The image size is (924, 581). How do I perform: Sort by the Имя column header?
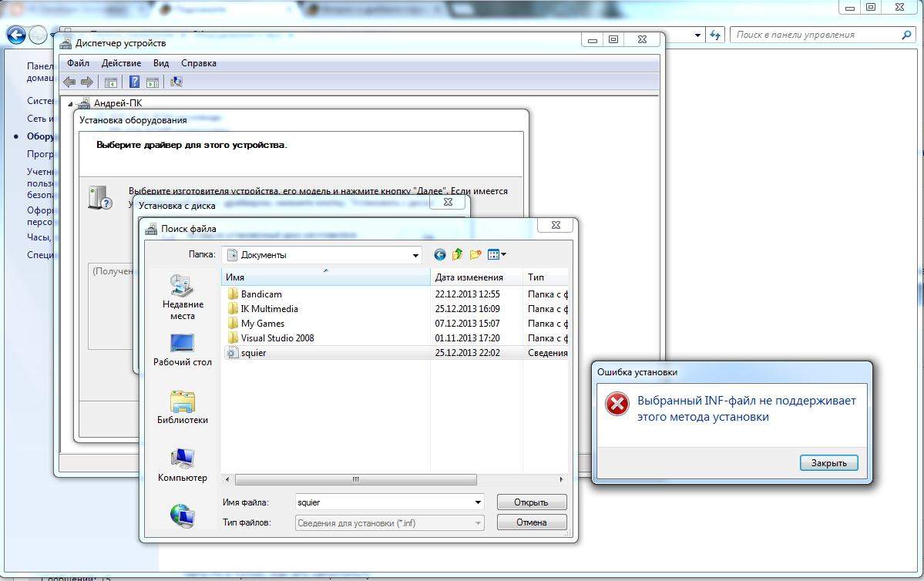(x=326, y=277)
